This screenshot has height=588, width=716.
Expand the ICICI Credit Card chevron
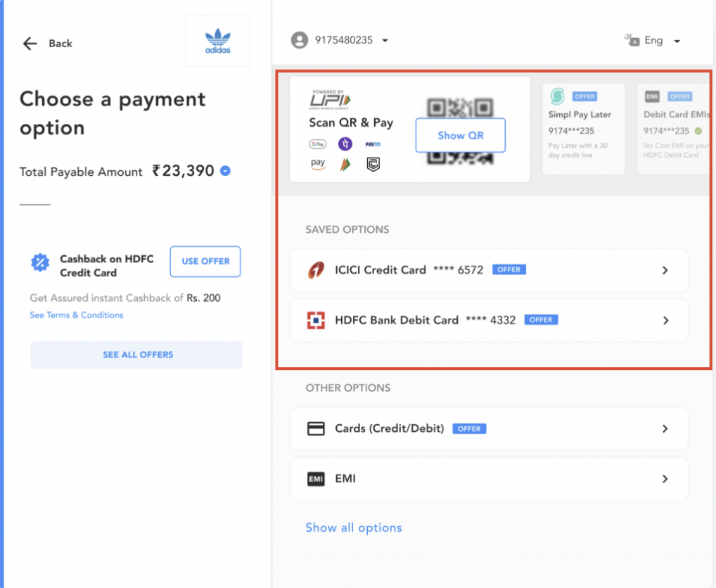pyautogui.click(x=665, y=271)
